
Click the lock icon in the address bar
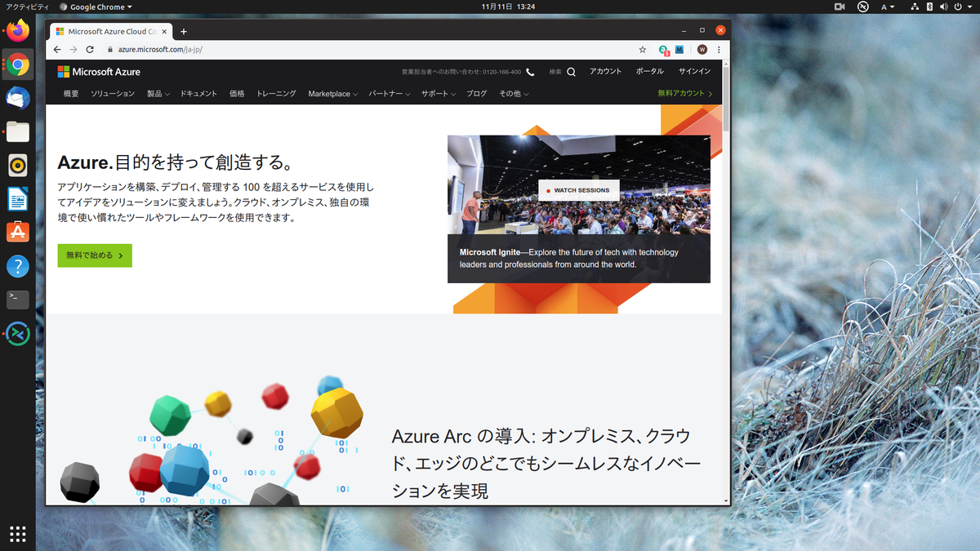[x=109, y=49]
